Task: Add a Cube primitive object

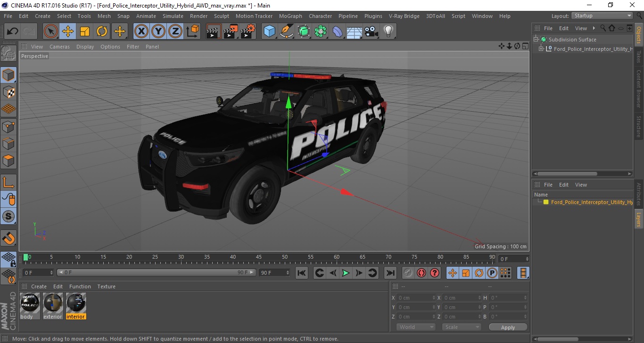Action: [269, 32]
